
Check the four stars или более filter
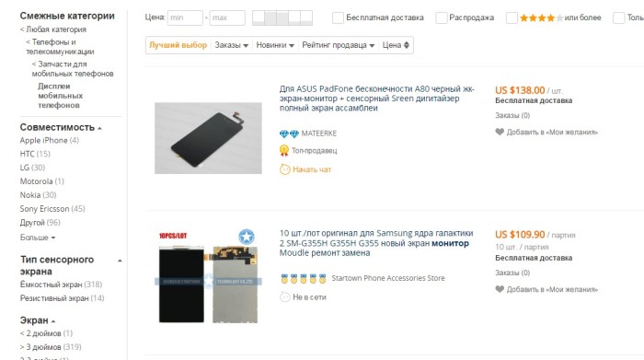512,17
